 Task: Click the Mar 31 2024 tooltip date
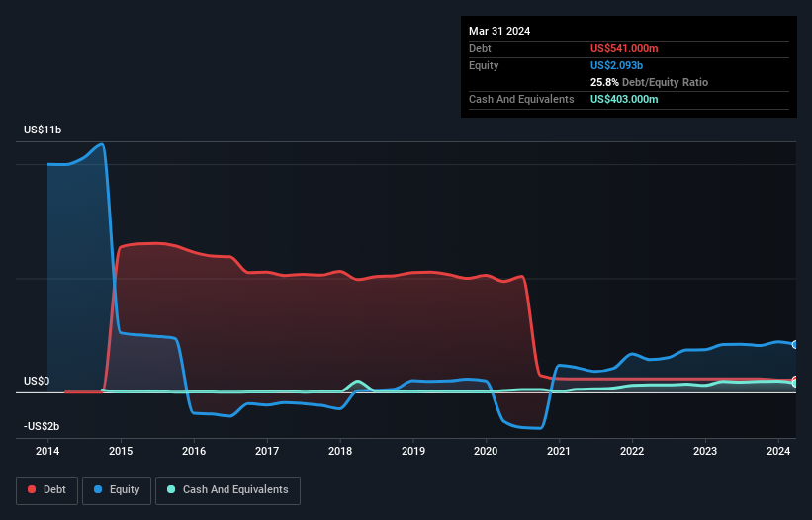499,31
